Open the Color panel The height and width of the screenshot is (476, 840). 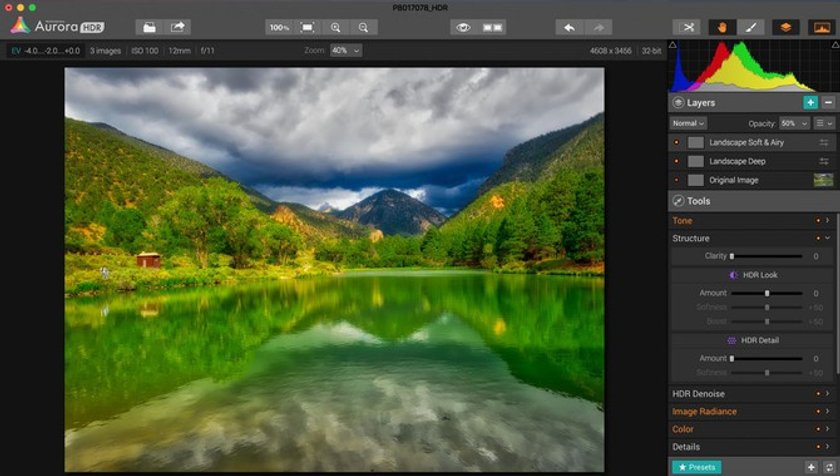(682, 429)
